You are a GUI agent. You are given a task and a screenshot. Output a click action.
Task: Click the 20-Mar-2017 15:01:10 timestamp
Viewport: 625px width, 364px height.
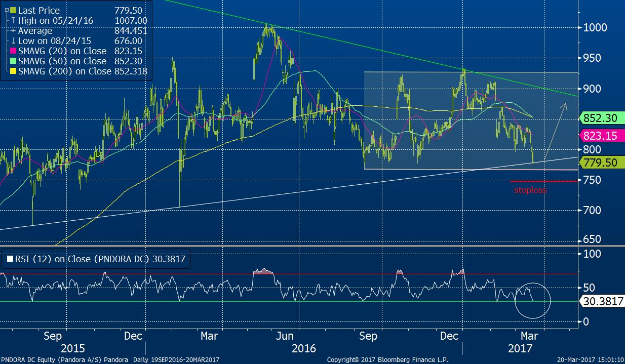pos(590,359)
